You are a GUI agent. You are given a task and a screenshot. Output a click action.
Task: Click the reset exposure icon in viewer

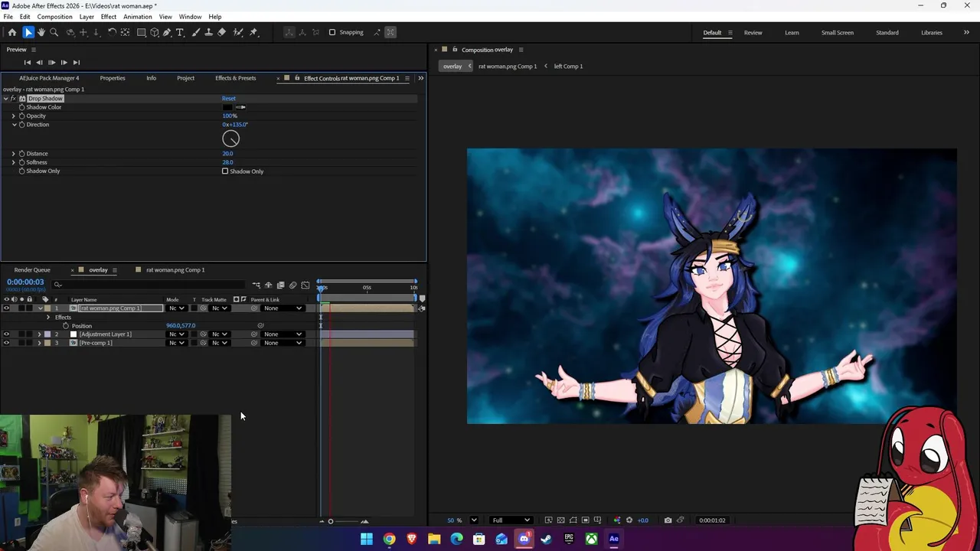pyautogui.click(x=629, y=520)
